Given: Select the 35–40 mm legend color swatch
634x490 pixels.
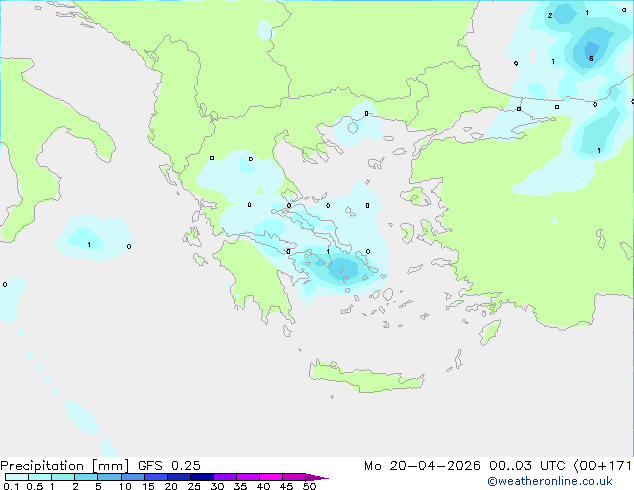Looking at the screenshot, I should [248, 477].
